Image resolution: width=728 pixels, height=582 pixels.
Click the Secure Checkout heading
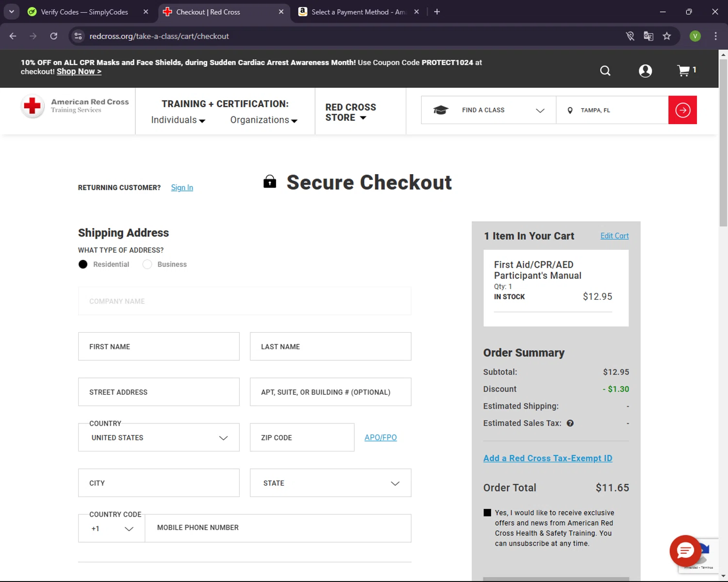coord(369,182)
